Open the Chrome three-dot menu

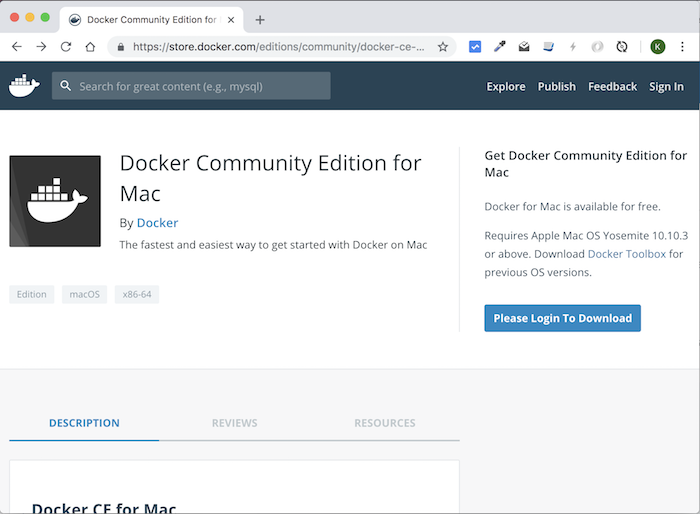pyautogui.click(x=682, y=46)
